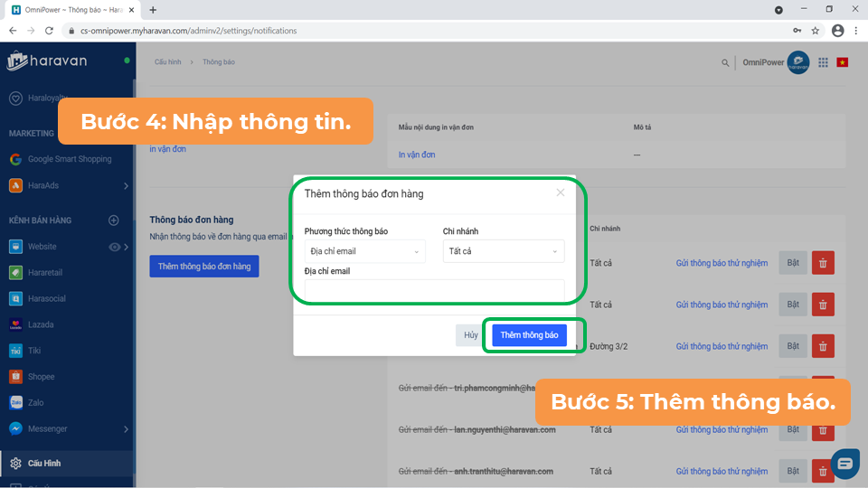The height and width of the screenshot is (488, 868).
Task: Send test notification to lan.nguyenthi@haravan.com
Action: [722, 430]
